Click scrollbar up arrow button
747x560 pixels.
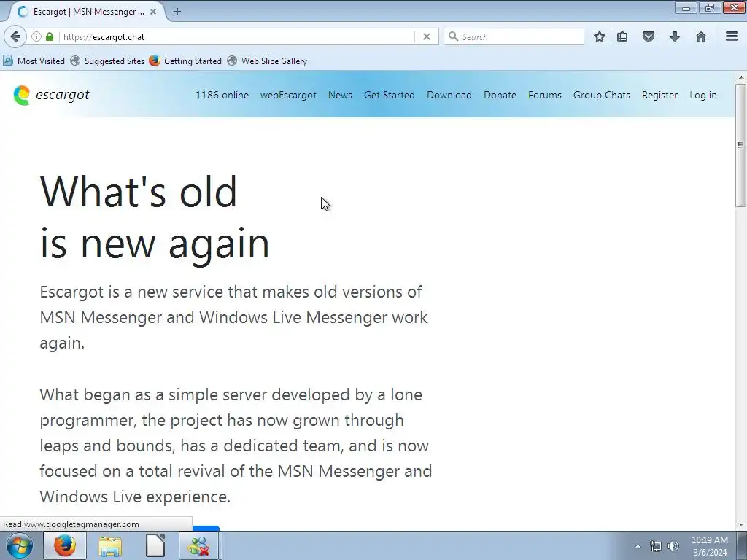click(x=740, y=77)
